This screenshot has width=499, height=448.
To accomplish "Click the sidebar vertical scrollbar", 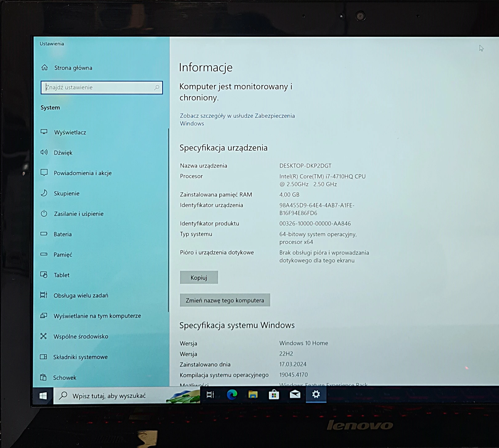I will click(168, 220).
